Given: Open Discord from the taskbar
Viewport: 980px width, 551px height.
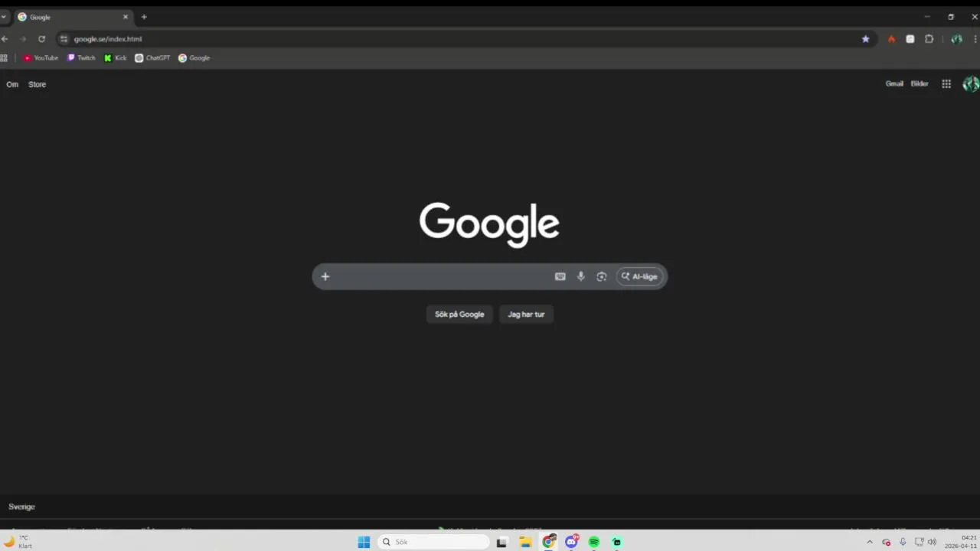Looking at the screenshot, I should 571,542.
